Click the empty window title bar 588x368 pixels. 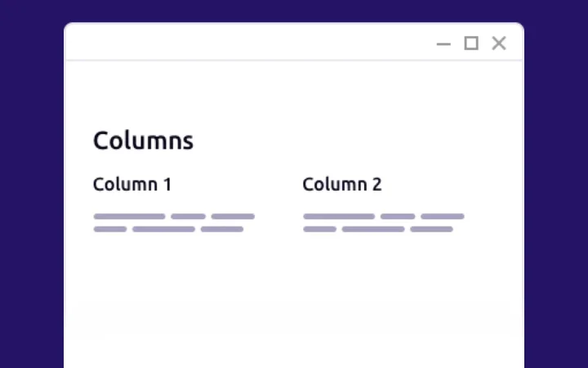point(245,43)
